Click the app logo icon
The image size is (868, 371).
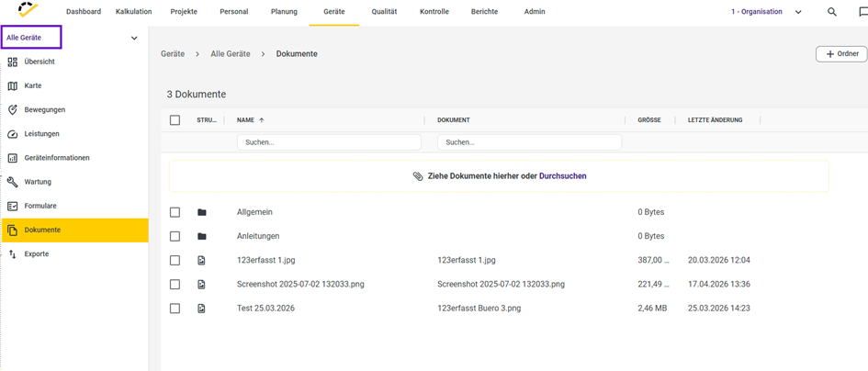[28, 9]
